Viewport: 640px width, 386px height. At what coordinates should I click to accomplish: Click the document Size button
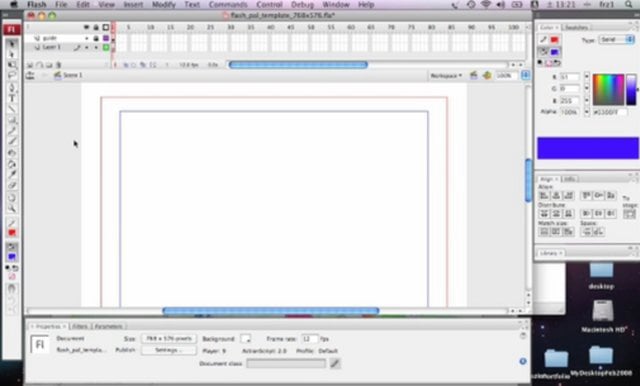click(169, 339)
